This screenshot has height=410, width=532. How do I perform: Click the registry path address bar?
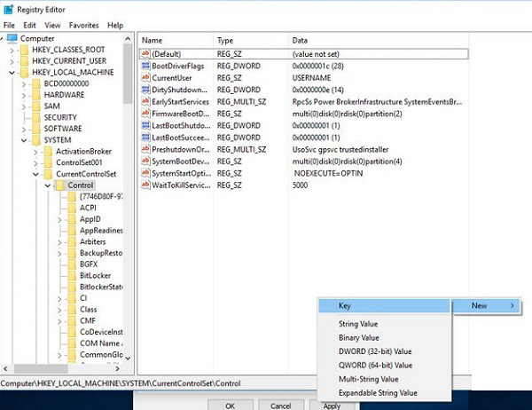(158, 383)
